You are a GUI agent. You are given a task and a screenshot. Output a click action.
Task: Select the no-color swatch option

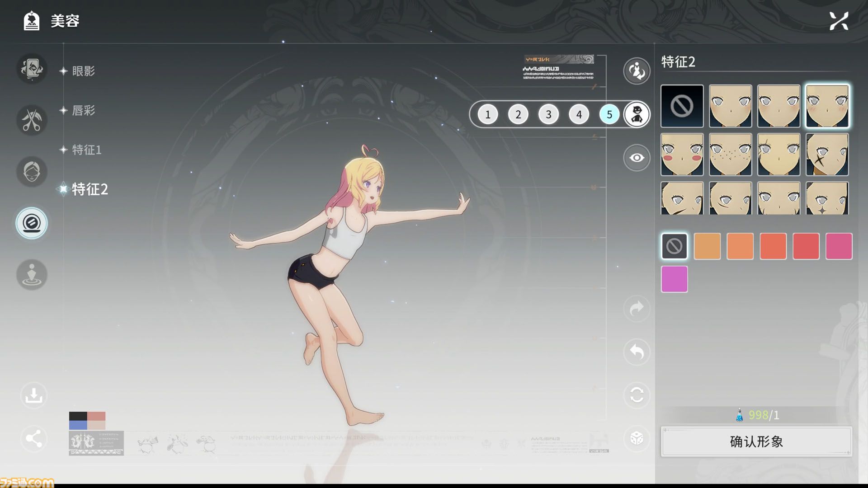click(x=674, y=246)
